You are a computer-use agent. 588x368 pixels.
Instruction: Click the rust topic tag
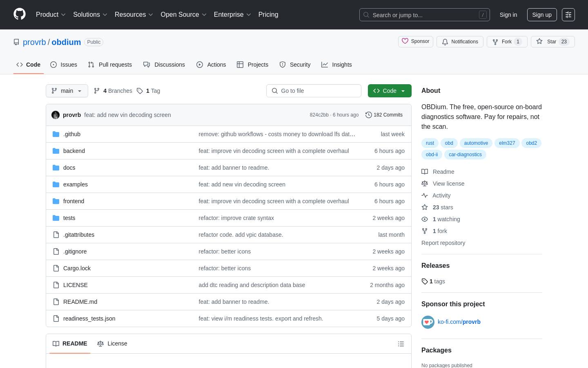point(430,143)
